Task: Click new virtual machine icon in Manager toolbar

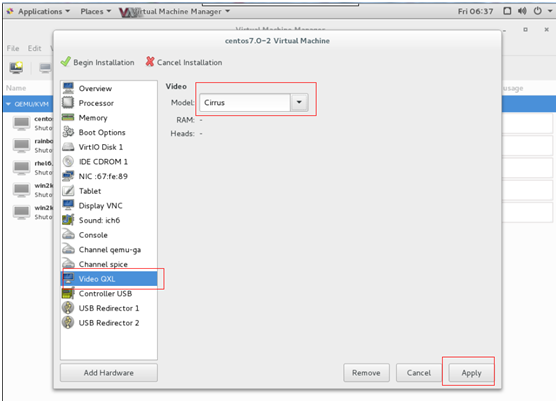Action: [16, 67]
